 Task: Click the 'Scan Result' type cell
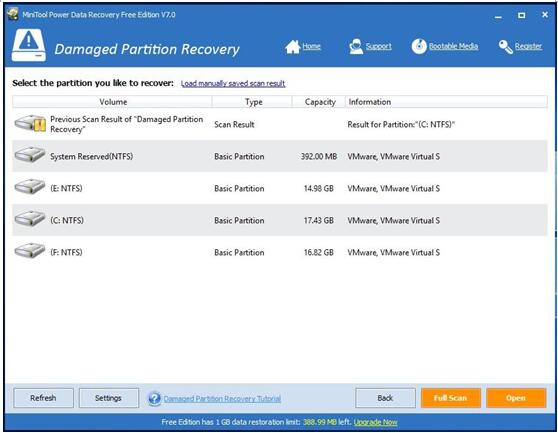tap(234, 125)
